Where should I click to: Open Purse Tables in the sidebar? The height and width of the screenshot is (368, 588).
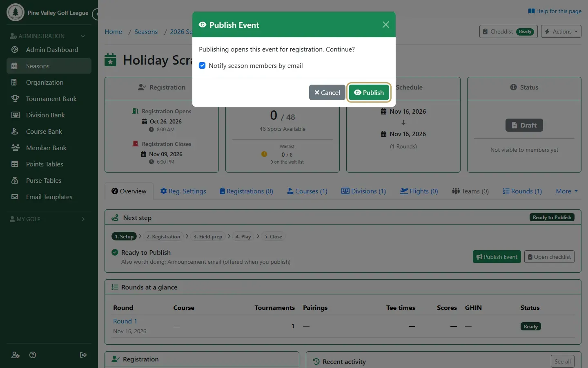49,180
